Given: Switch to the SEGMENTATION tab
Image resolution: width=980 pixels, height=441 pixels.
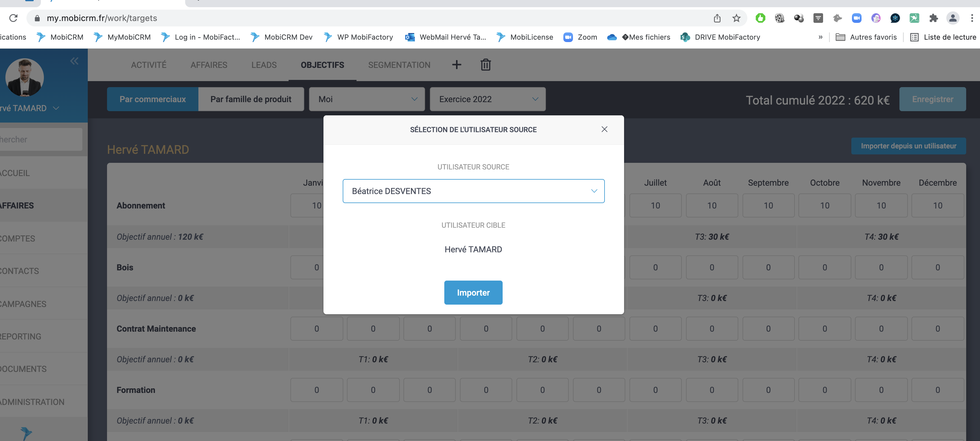Looking at the screenshot, I should (399, 65).
